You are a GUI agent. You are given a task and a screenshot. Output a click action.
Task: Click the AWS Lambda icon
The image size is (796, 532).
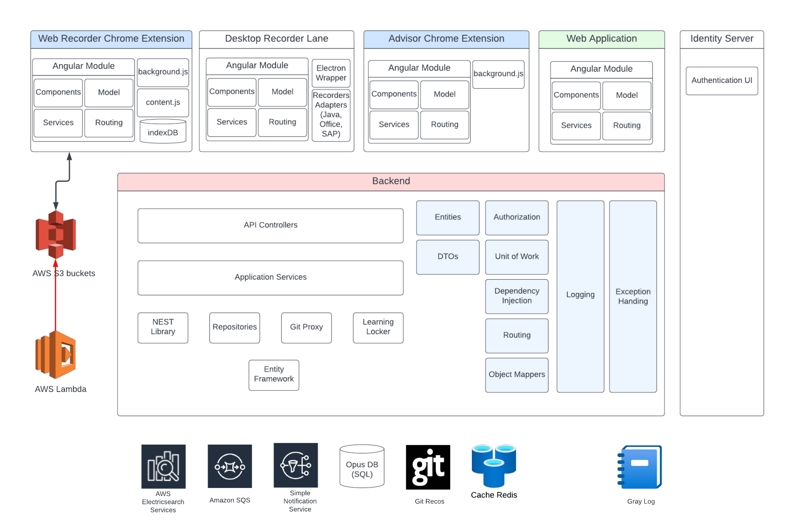(x=56, y=354)
